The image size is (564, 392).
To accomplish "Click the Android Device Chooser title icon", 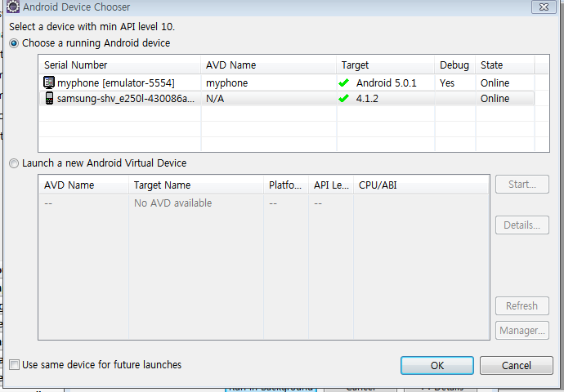I will click(12, 7).
